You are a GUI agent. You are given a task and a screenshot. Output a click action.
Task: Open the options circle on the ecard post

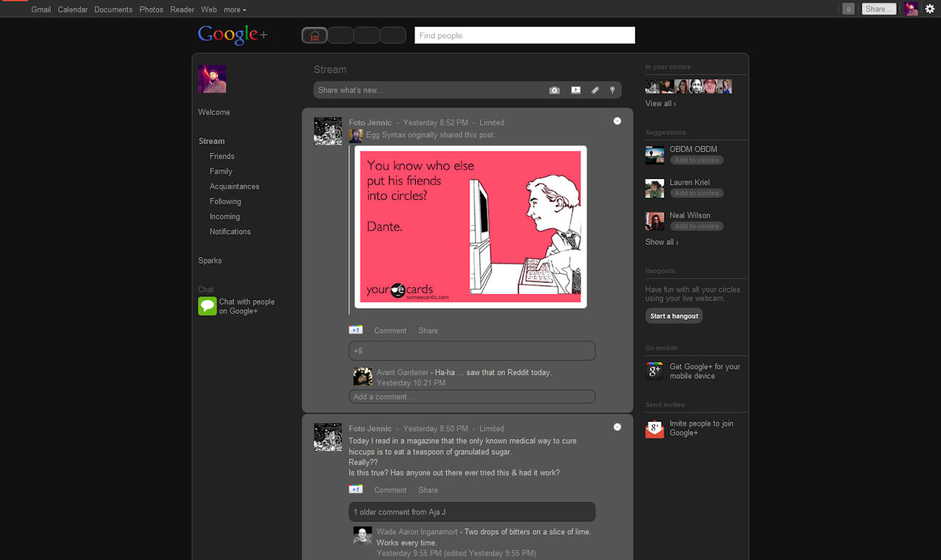coord(617,120)
